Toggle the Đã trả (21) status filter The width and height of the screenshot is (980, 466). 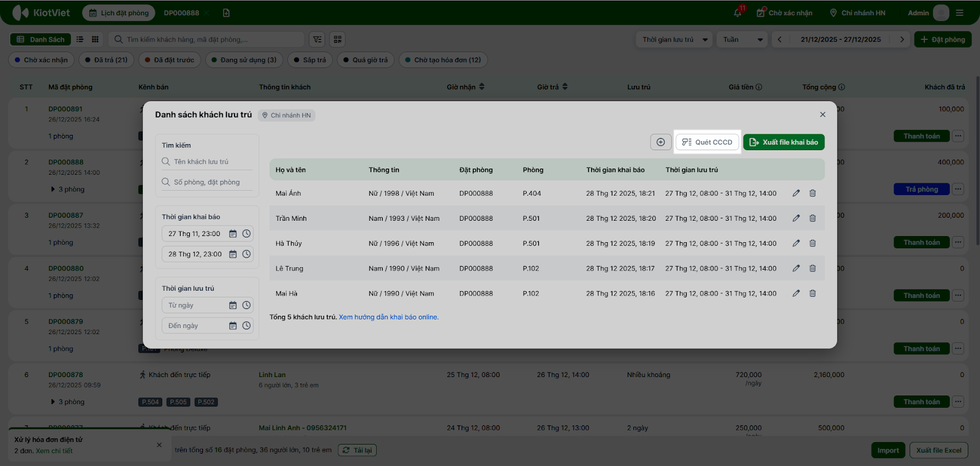point(106,60)
